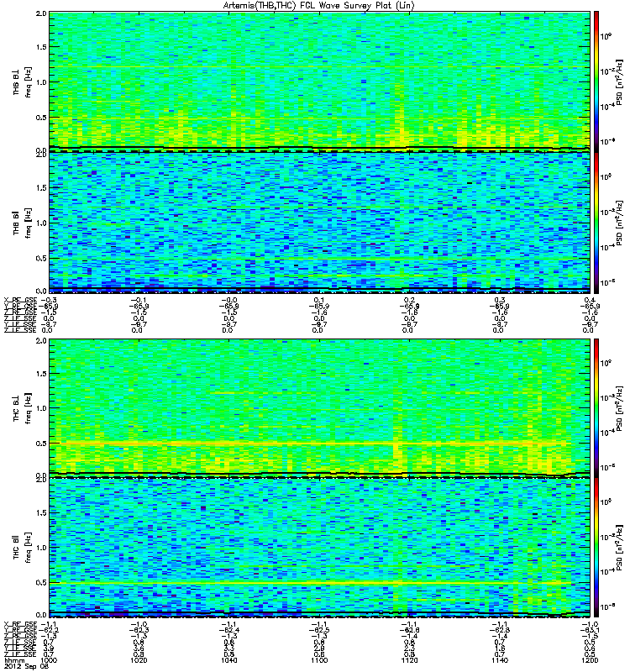Click the 2.0 frequency tick of THB B⊥ panel
Image resolution: width=630 pixels, height=672 pixels.
coord(41,13)
